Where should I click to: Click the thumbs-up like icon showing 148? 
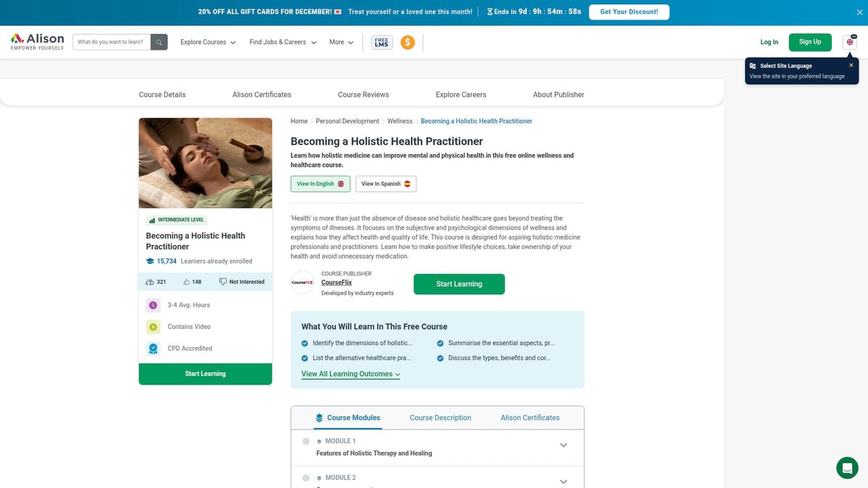(186, 281)
